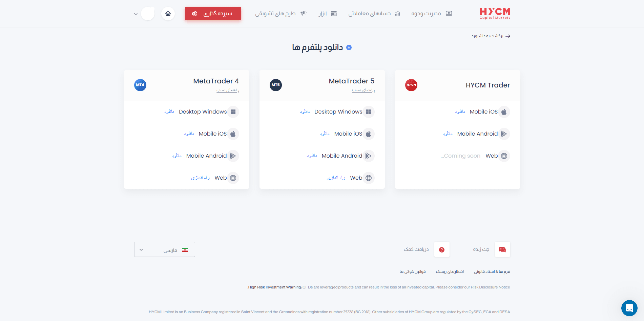This screenshot has width=644, height=321.
Task: Open the Risk Disclosure Notice link
Action: point(490,287)
